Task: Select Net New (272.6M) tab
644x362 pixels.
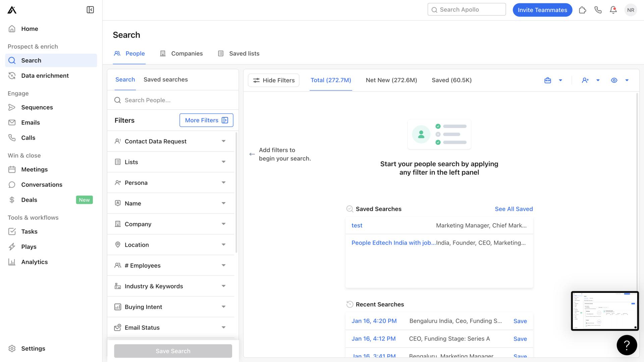Action: tap(391, 80)
